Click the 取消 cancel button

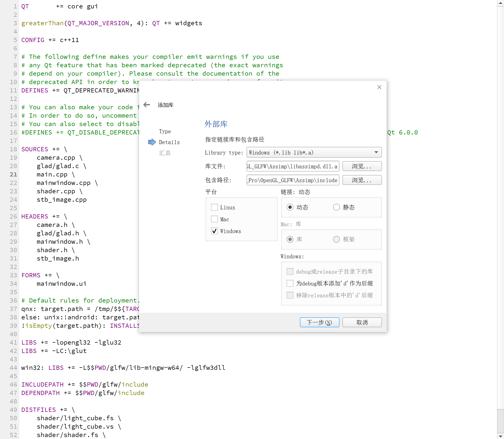click(x=362, y=322)
